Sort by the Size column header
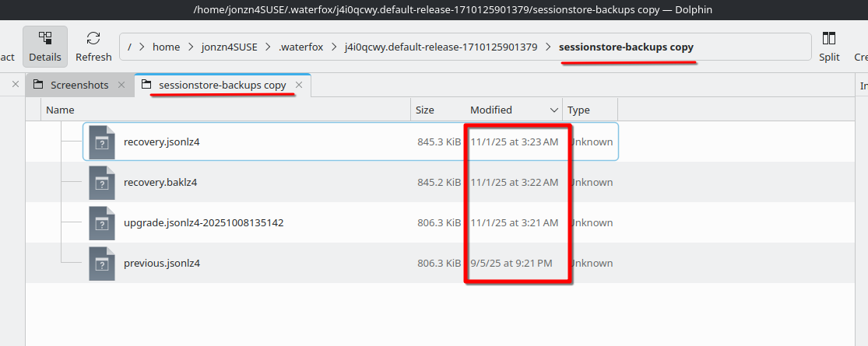 pyautogui.click(x=438, y=110)
